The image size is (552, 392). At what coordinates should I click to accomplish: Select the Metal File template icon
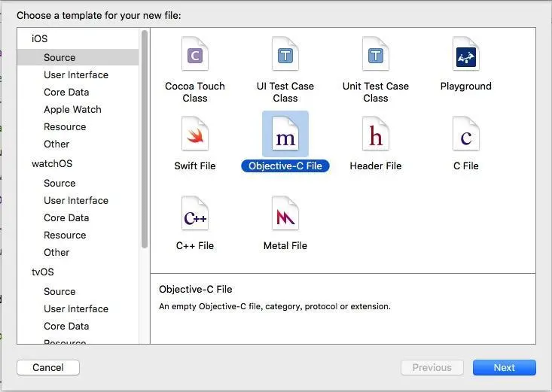[x=285, y=215]
